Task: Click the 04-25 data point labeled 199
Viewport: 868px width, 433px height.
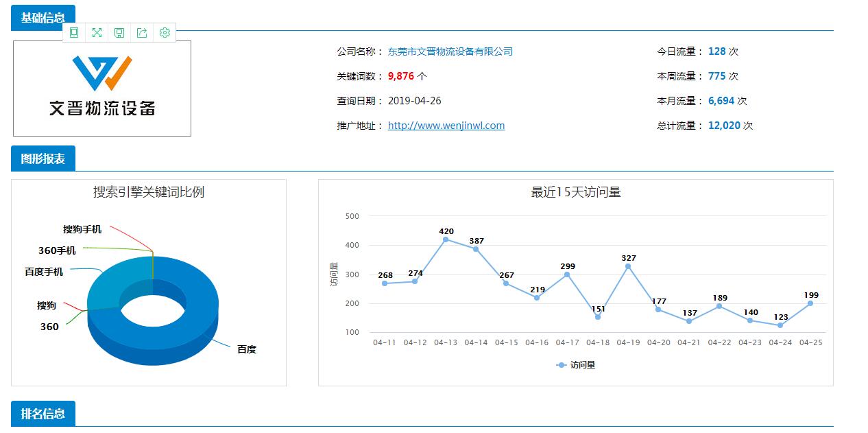Action: coord(810,303)
